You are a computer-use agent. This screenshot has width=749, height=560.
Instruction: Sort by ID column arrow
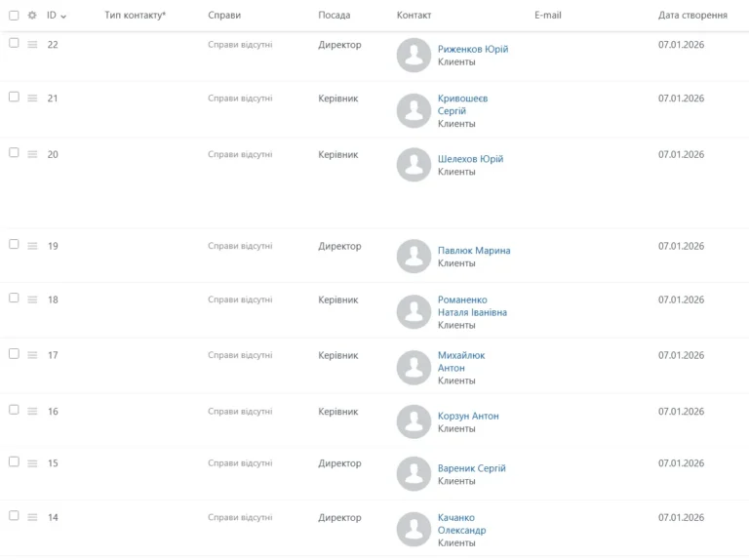(x=63, y=17)
